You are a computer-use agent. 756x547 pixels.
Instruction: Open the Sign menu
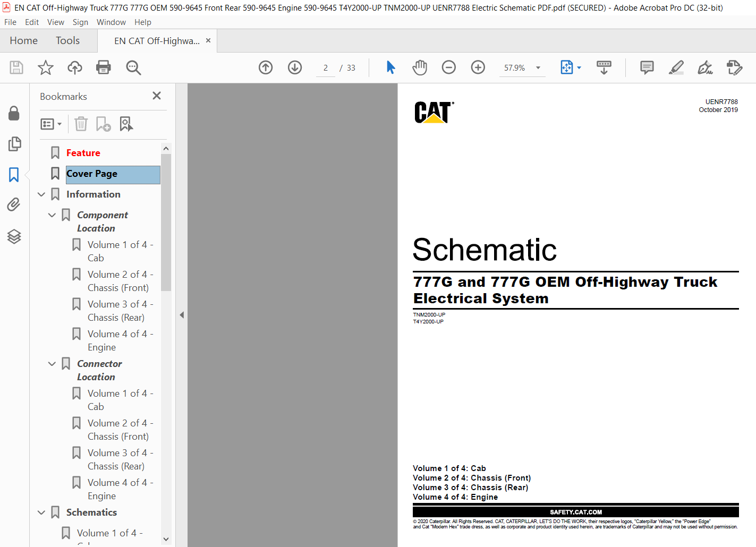(80, 22)
